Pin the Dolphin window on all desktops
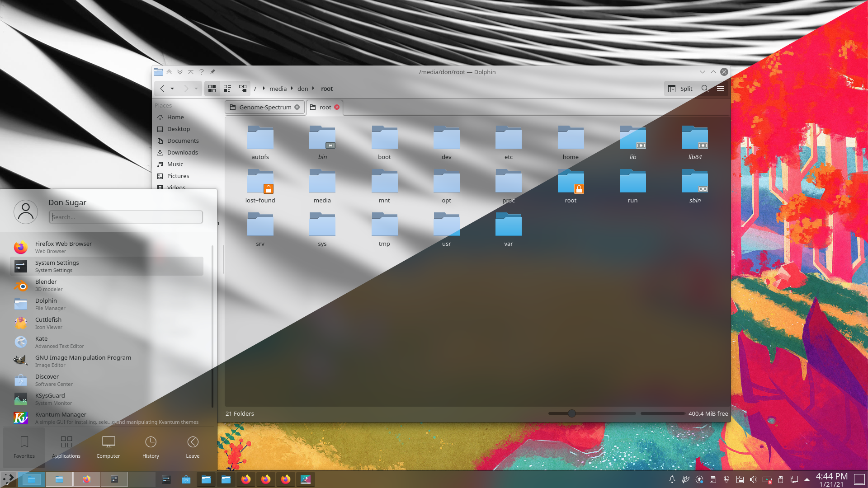 point(212,72)
